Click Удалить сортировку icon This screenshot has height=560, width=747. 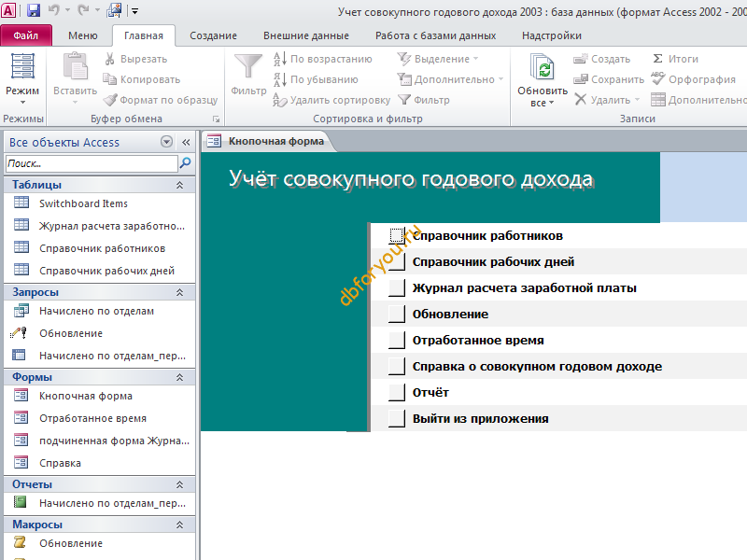(280, 100)
